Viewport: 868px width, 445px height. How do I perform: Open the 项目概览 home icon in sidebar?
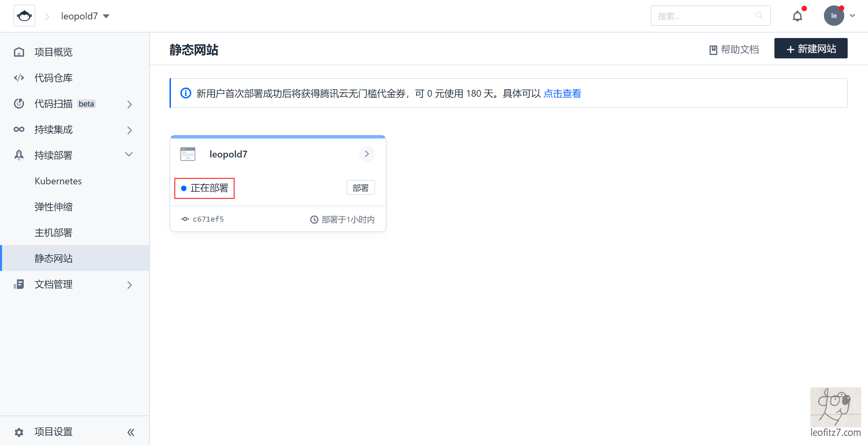[19, 52]
